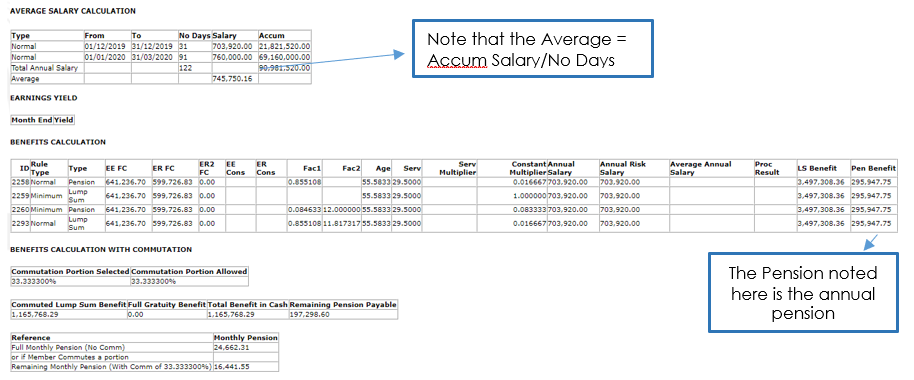914x380 pixels.
Task: Click the total day count 122
Action: [x=185, y=68]
